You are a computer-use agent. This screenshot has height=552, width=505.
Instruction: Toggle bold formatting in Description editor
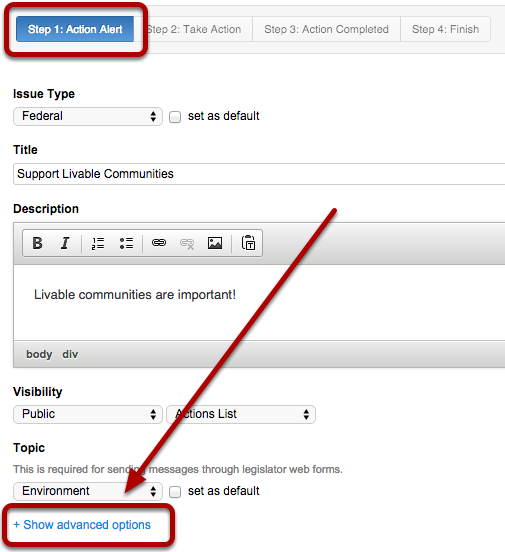point(37,243)
